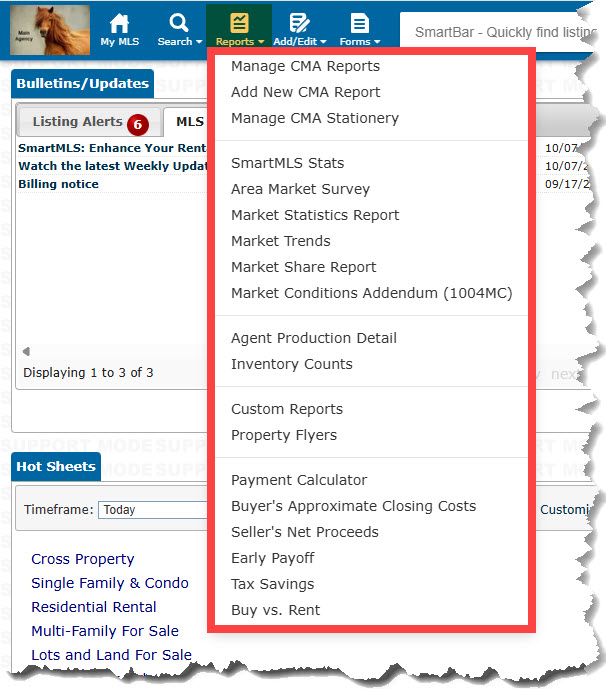The width and height of the screenshot is (606, 689).
Task: Click the horse agency logo image
Action: tap(50, 30)
